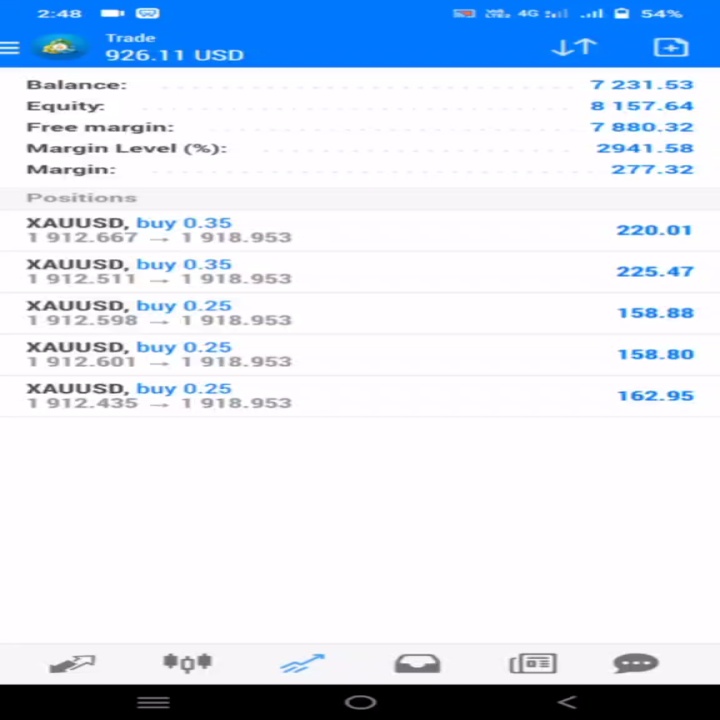Tap the Android home circle button
Viewport: 720px width, 720px height.
[360, 702]
